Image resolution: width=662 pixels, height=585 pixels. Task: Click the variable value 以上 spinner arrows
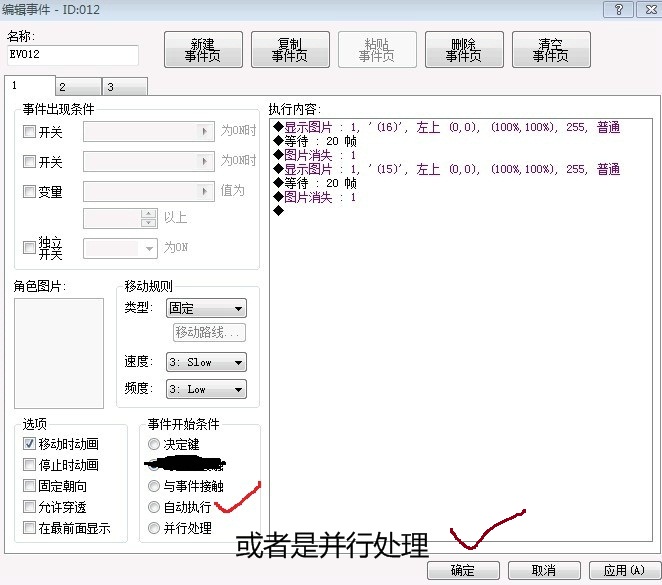[x=148, y=218]
